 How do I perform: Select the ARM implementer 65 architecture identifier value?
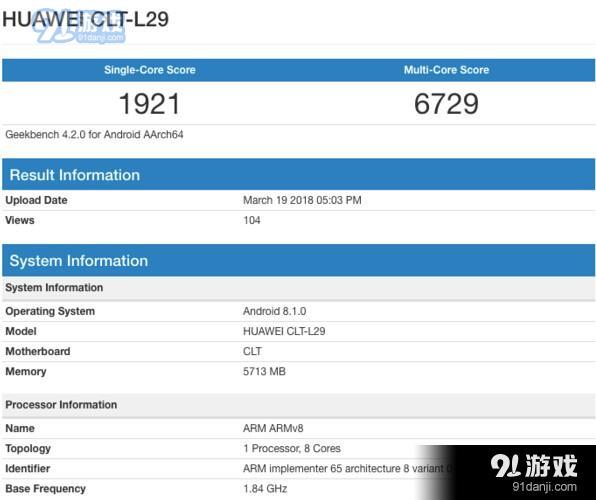pyautogui.click(x=347, y=469)
